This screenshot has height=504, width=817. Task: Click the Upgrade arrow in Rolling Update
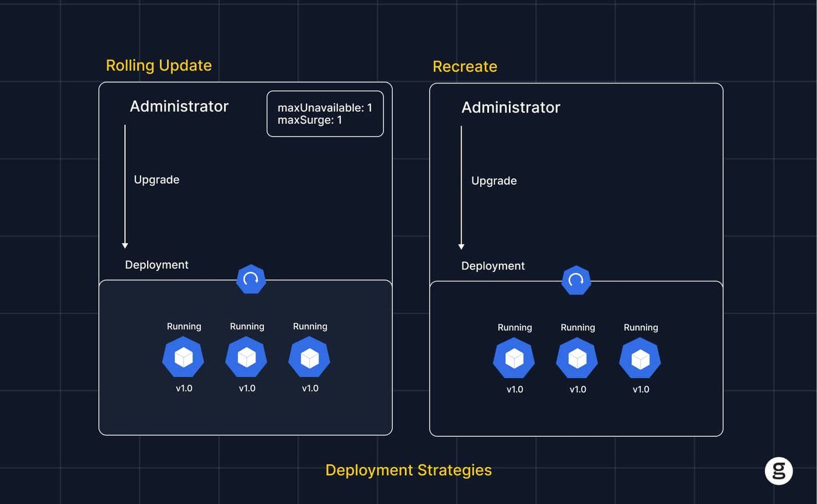(125, 187)
